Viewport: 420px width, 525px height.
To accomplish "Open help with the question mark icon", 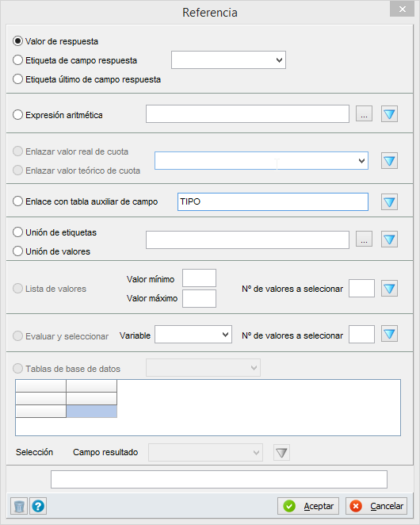I will pyautogui.click(x=38, y=506).
